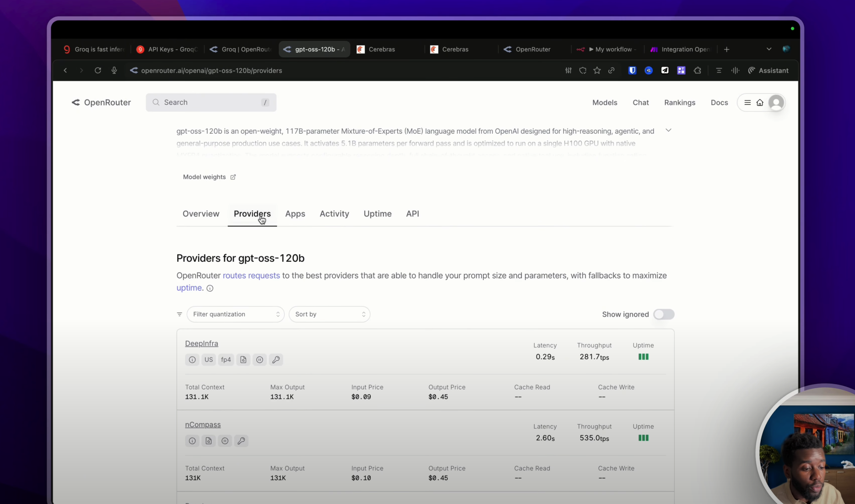Click the home icon in header
This screenshot has width=855, height=504.
pos(760,103)
